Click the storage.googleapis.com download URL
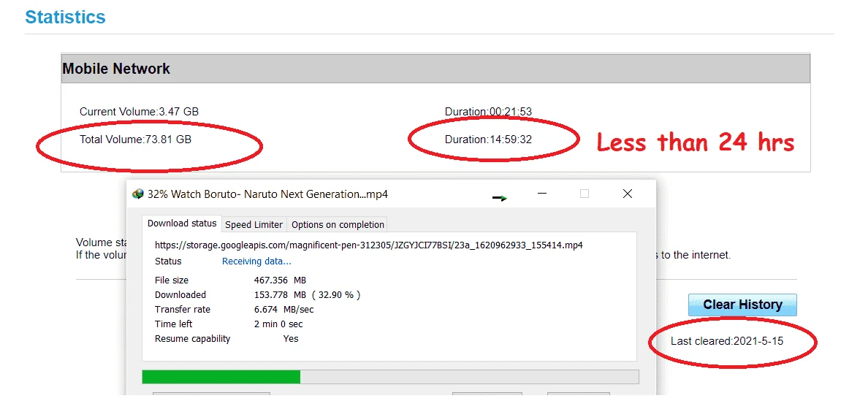This screenshot has width=868, height=401. pos(369,245)
